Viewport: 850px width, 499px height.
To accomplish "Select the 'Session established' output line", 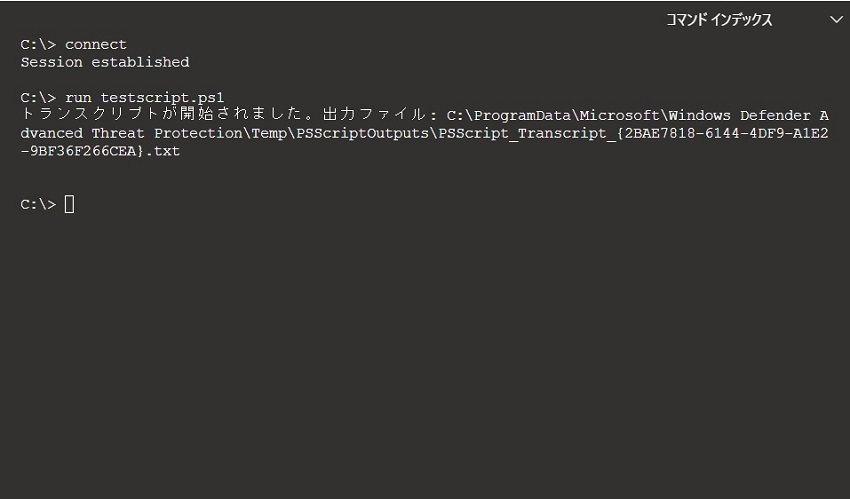I will pyautogui.click(x=105, y=62).
